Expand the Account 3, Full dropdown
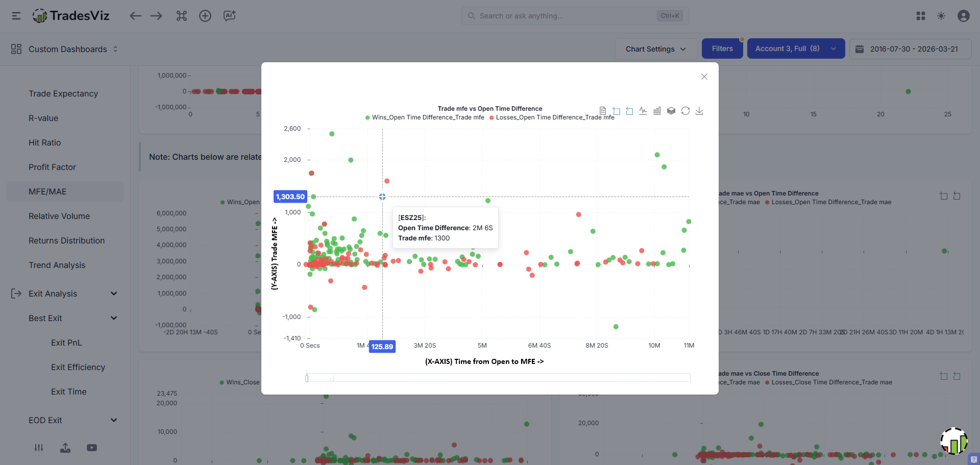The width and height of the screenshot is (980, 465). 796,48
